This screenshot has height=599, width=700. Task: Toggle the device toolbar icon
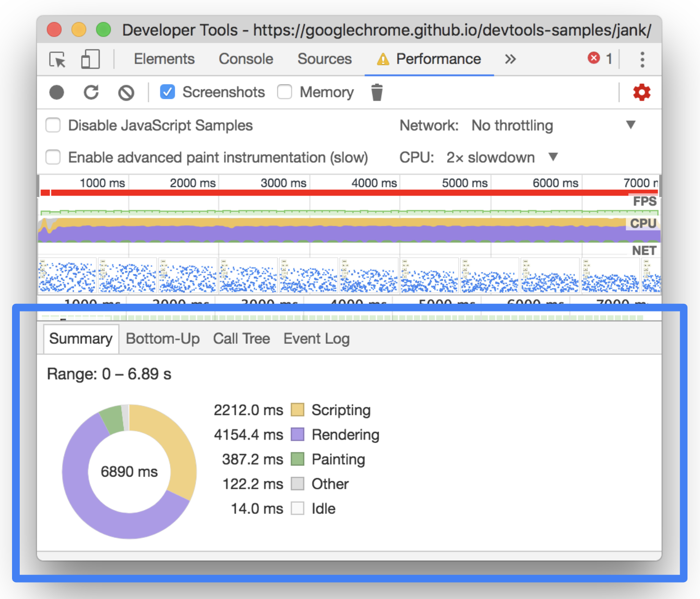(90, 59)
